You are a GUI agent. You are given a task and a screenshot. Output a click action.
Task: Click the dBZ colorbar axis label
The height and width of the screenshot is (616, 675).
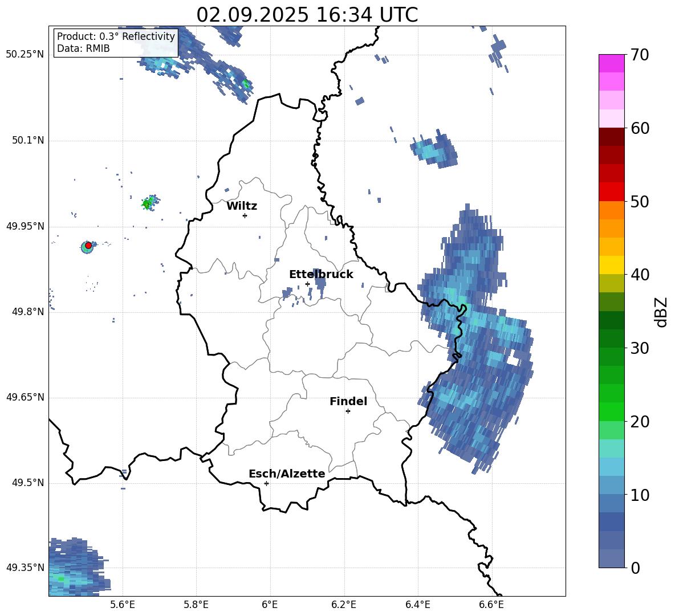coord(662,312)
